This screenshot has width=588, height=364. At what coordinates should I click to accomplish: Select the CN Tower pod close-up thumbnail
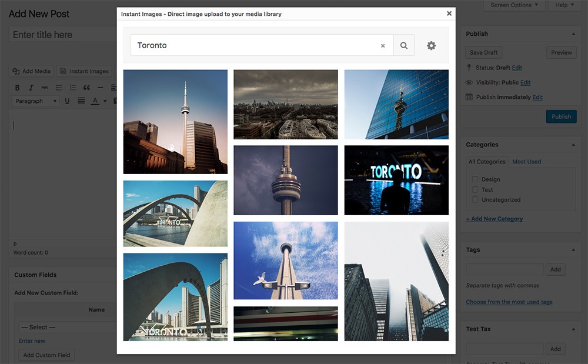coord(286,181)
